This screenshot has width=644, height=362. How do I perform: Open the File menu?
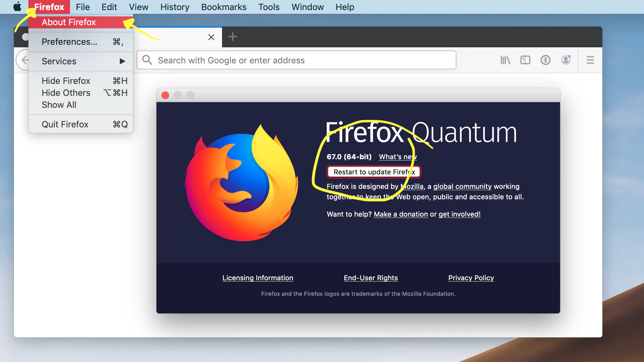[83, 7]
